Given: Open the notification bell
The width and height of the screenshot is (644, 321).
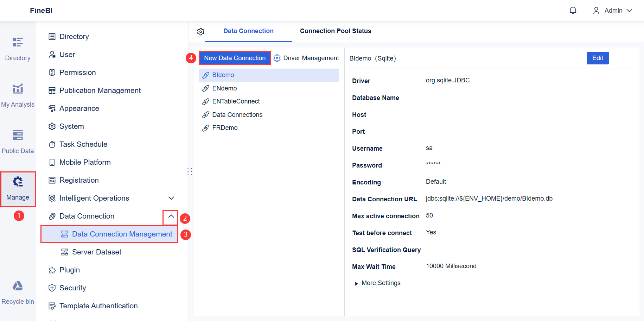Looking at the screenshot, I should click(573, 10).
